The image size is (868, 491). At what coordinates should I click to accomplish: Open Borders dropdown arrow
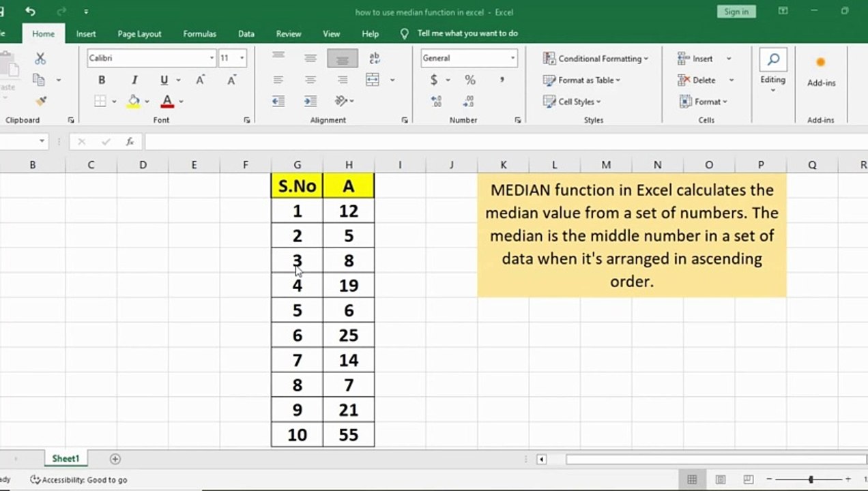click(x=114, y=102)
